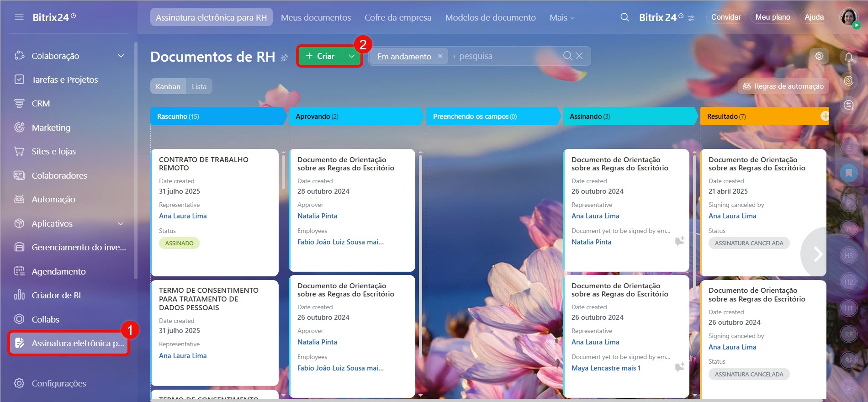The image size is (868, 402).
Task: Click the Convidar button
Action: [x=725, y=17]
